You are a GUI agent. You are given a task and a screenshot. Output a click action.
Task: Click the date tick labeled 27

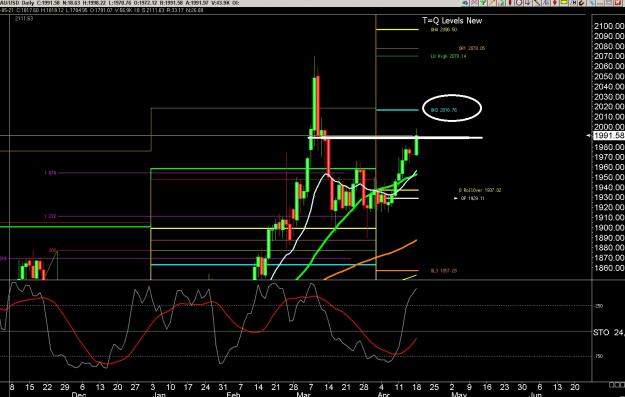tap(135, 387)
